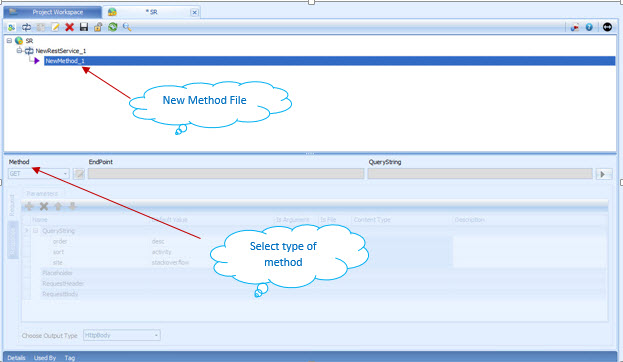Open help with the blue question icon
623x362 pixels.
(x=589, y=27)
